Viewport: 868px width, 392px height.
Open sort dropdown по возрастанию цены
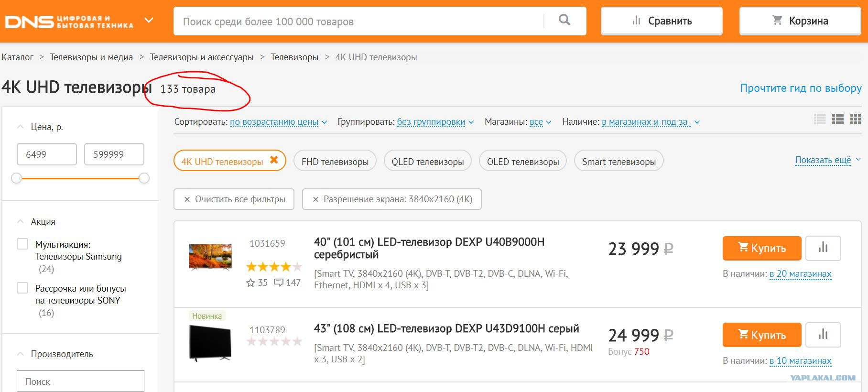(278, 122)
